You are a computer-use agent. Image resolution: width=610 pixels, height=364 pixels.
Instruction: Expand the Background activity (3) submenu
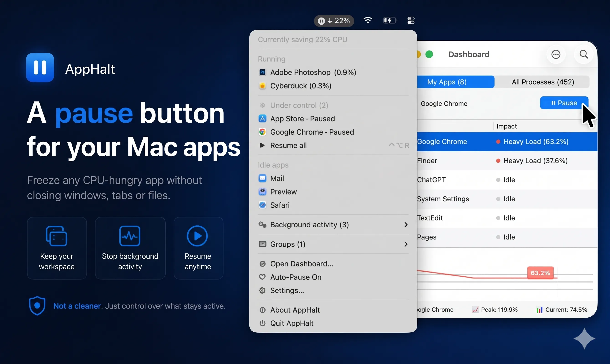[333, 225]
